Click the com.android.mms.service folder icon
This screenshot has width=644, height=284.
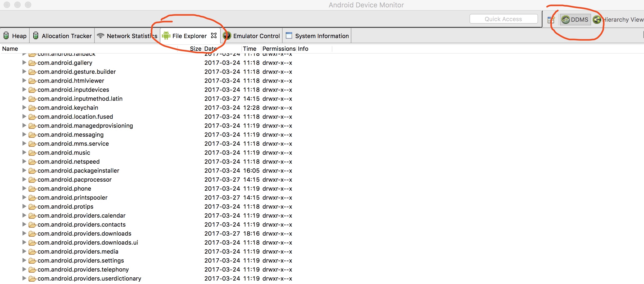32,144
